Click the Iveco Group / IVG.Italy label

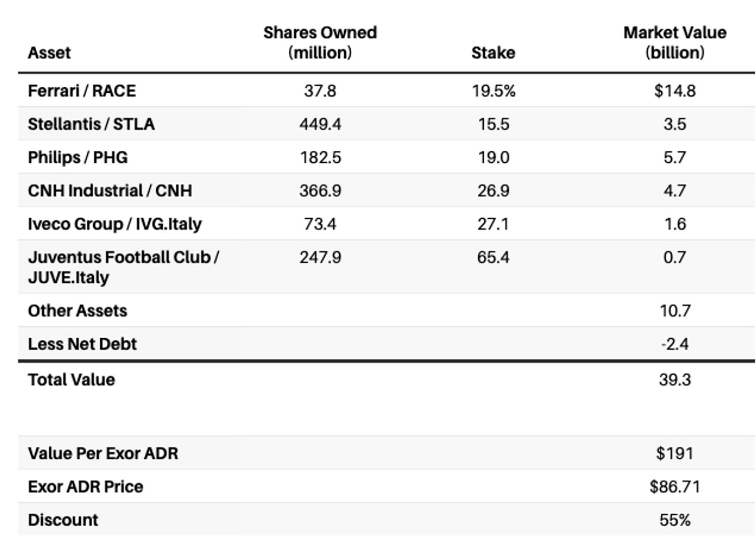114,224
